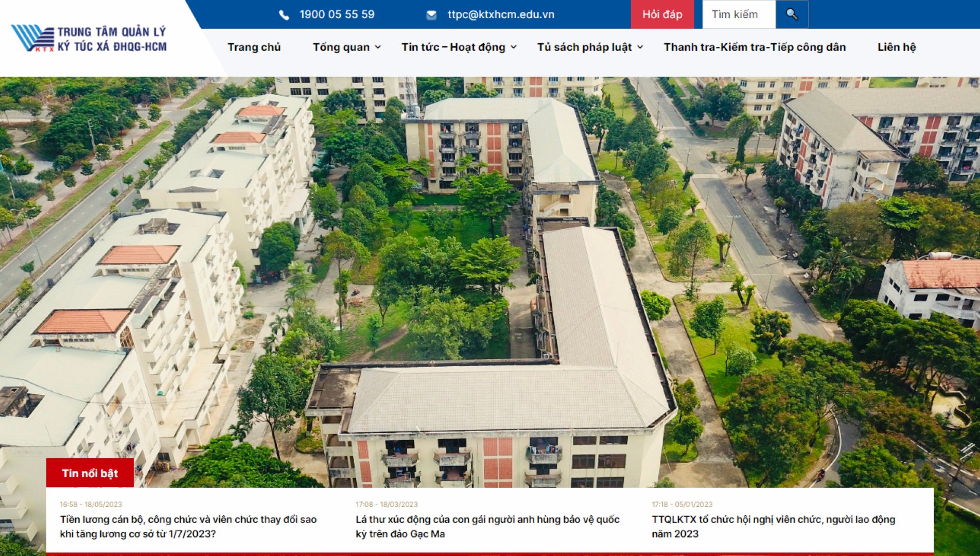
Task: Expand the Tin tức – Hoạt động chevron
Action: (513, 47)
